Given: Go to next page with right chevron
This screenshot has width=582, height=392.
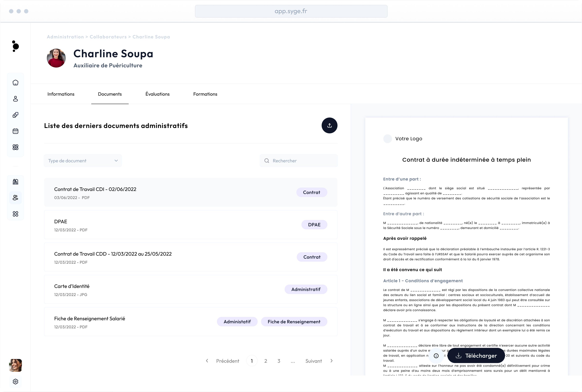Looking at the screenshot, I should [331, 361].
